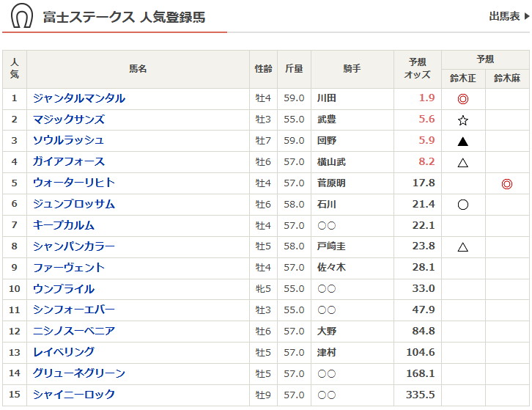Viewport: 532px width, 410px height.
Task: Open horse page for ウンブライル
Action: pos(64,289)
